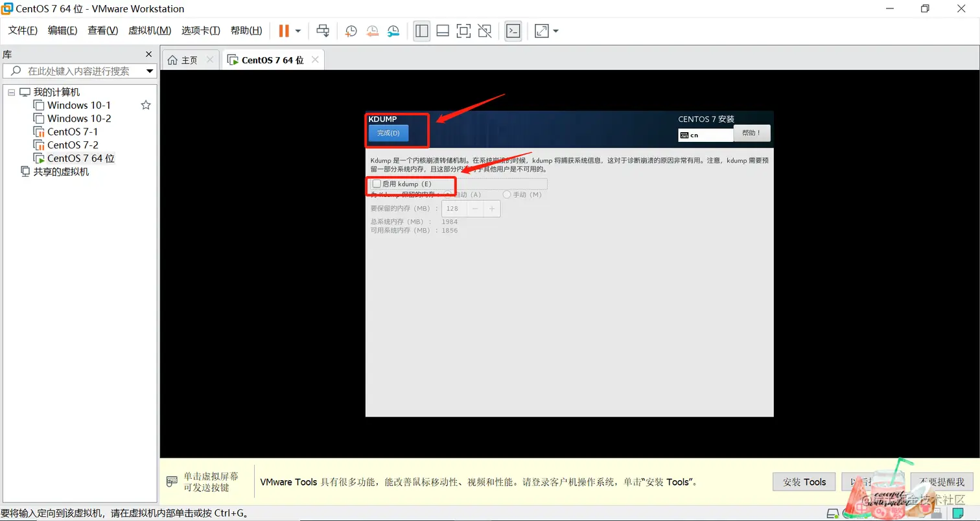Screen dimensions: 980x521
Task: Close the CentOS 7 64 位 tab
Action: pyautogui.click(x=315, y=60)
